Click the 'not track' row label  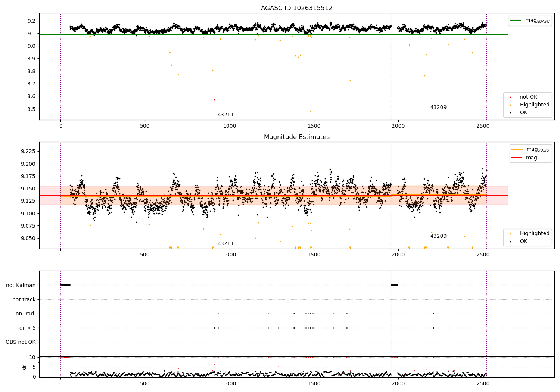(24, 299)
